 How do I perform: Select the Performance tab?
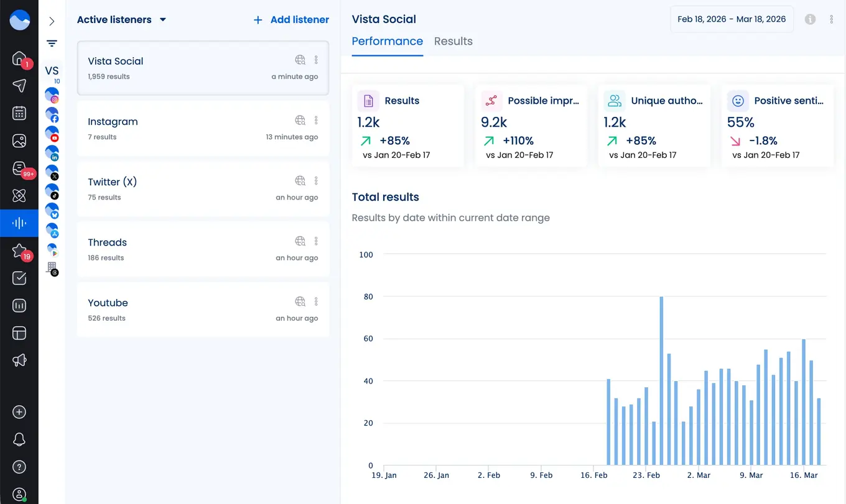[387, 41]
